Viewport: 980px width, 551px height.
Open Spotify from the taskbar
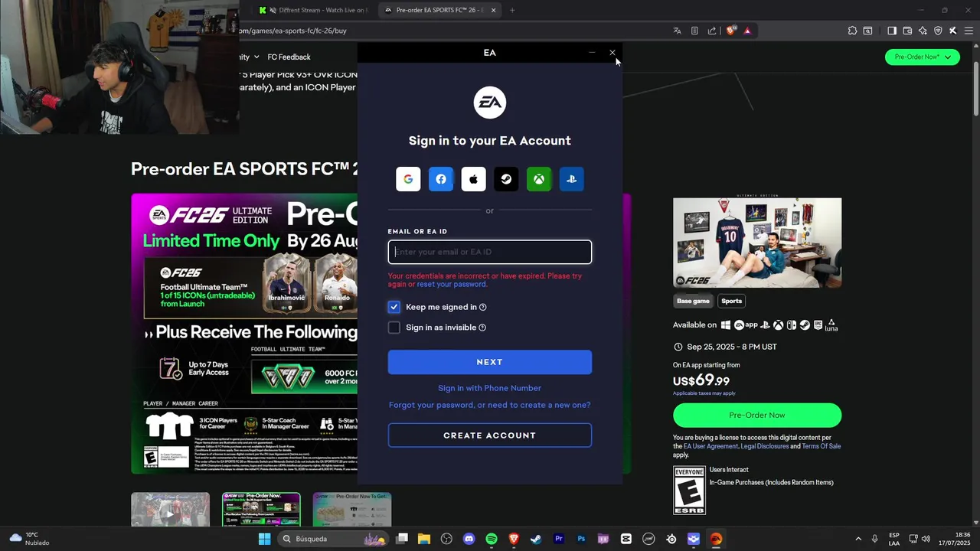pos(492,539)
